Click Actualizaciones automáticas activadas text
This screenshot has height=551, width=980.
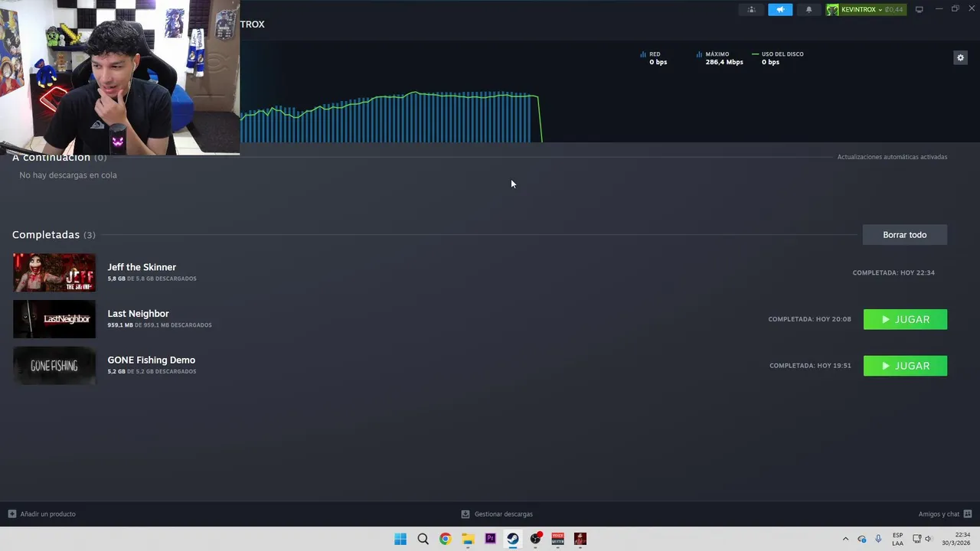[x=892, y=157]
